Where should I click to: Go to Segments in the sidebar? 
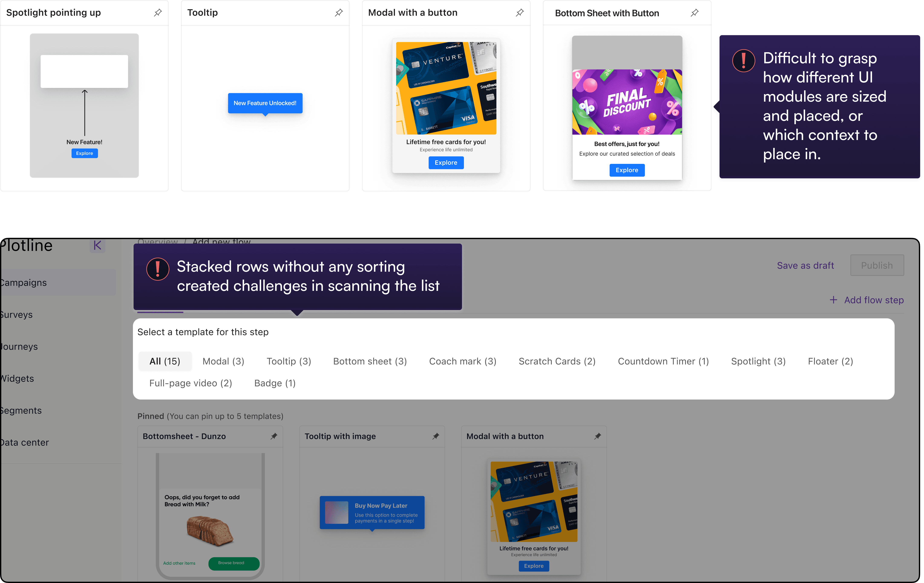click(21, 410)
